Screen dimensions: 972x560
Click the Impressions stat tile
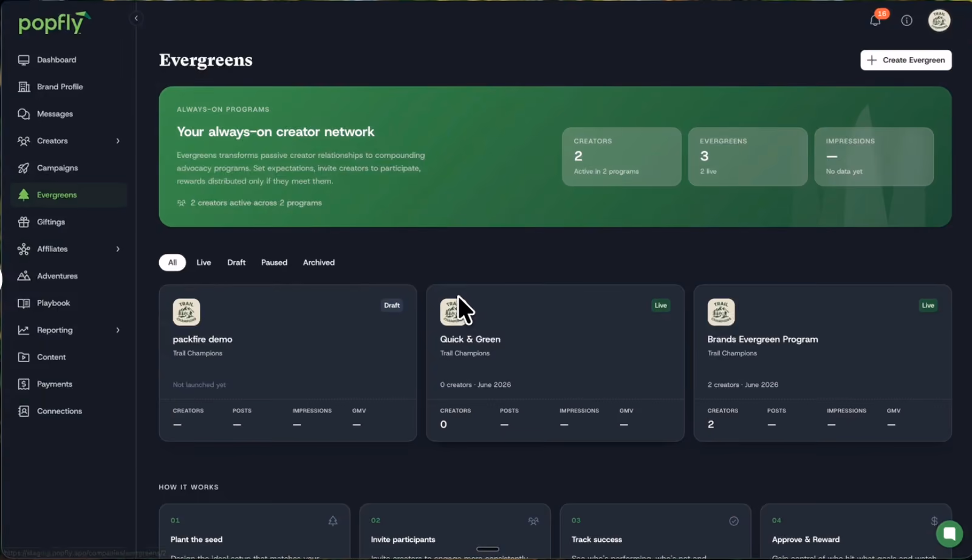[x=874, y=157]
